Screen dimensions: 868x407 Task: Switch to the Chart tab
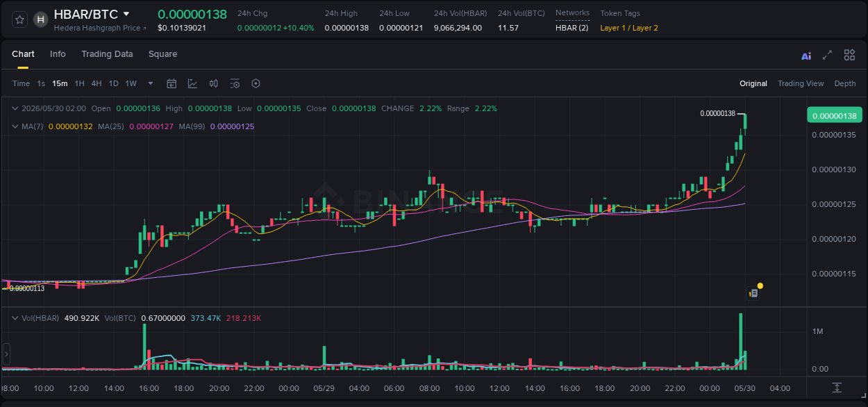coord(23,54)
